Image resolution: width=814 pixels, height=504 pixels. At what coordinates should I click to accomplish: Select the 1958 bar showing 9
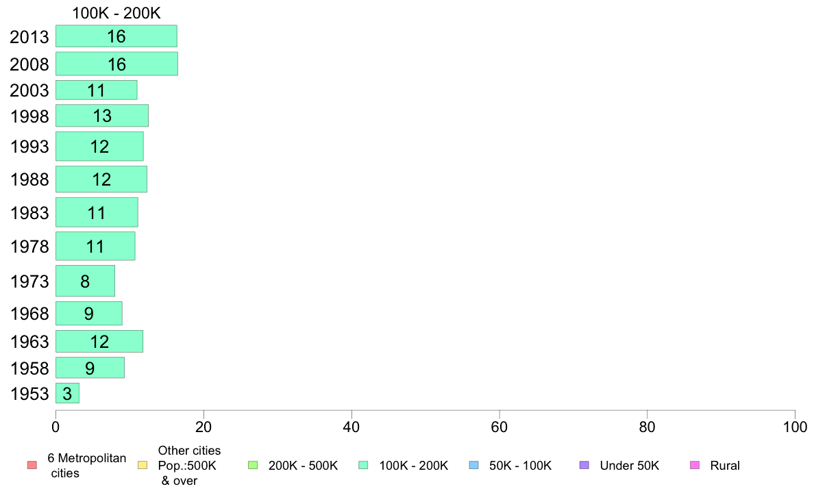pos(90,368)
